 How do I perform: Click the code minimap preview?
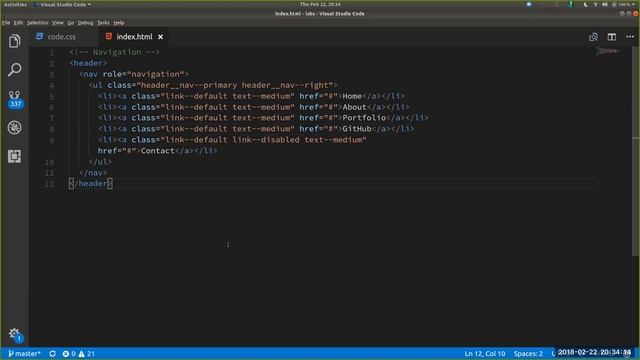tap(608, 51)
